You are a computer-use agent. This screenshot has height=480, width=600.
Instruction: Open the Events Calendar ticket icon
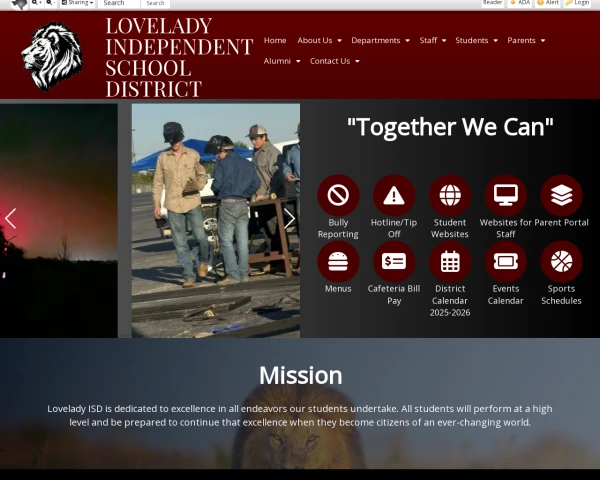505,261
